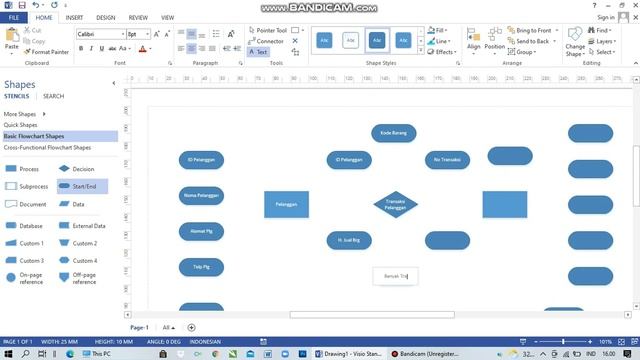This screenshot has height=360, width=640.
Task: Collapse the Shapes pane
Action: point(114,83)
